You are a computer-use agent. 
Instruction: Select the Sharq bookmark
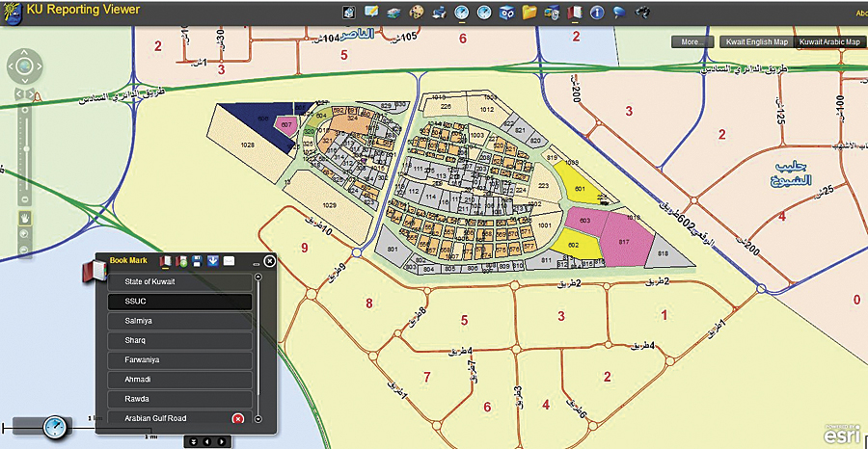click(180, 341)
